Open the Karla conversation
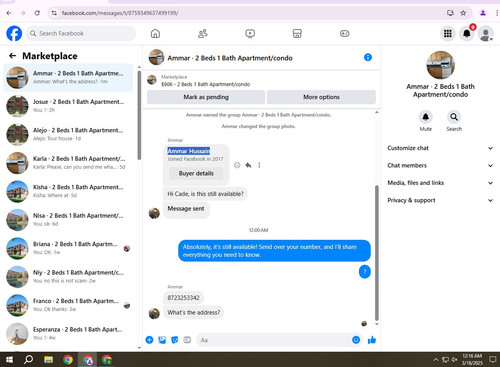Screen dimensions: 500x367 (68, 163)
